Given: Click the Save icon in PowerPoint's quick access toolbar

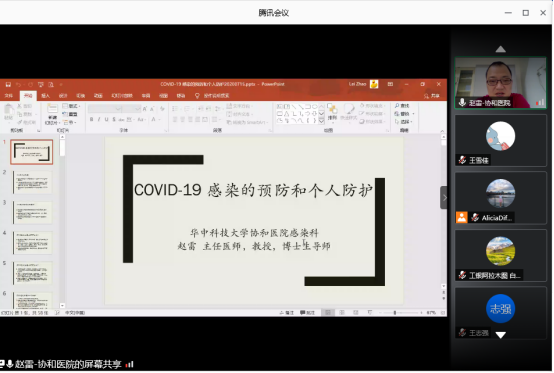Looking at the screenshot, I should pos(8,85).
